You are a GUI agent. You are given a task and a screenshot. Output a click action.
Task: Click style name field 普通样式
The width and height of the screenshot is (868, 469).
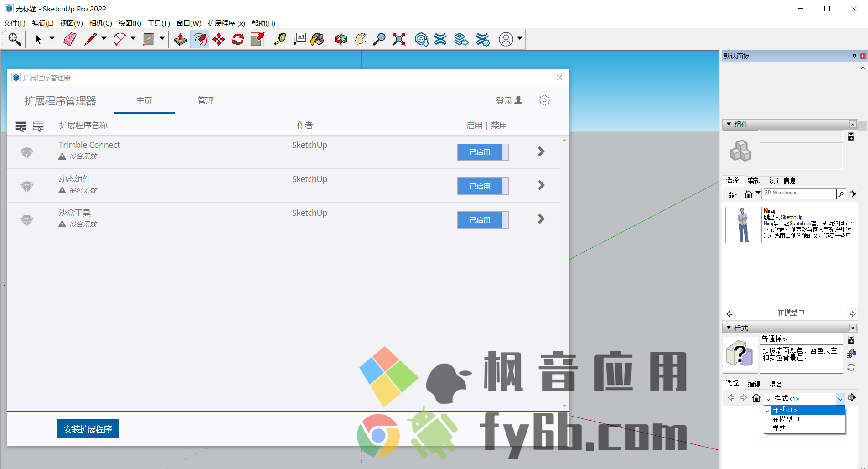click(801, 339)
